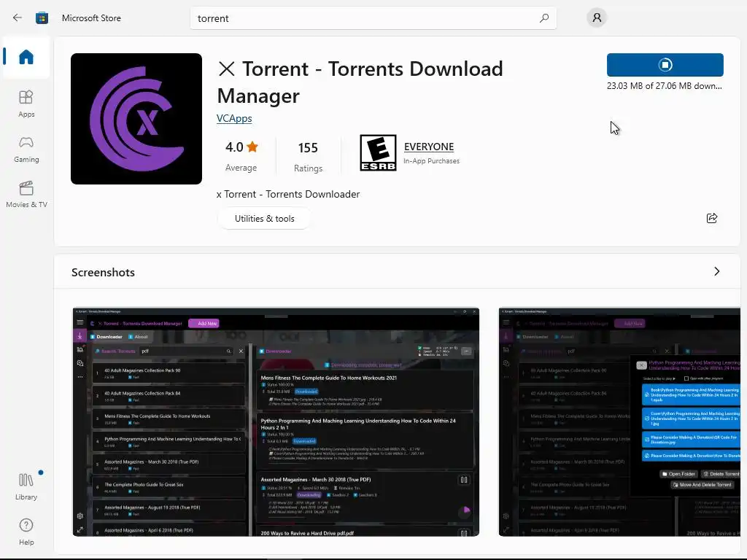Click the xTorrent app logo
Viewport: 747px width, 560px height.
pos(136,119)
